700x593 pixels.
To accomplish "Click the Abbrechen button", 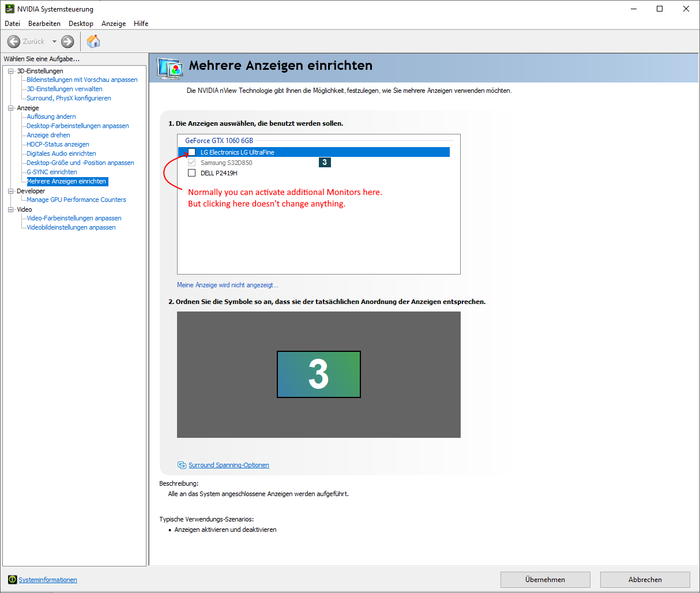I will pyautogui.click(x=645, y=580).
